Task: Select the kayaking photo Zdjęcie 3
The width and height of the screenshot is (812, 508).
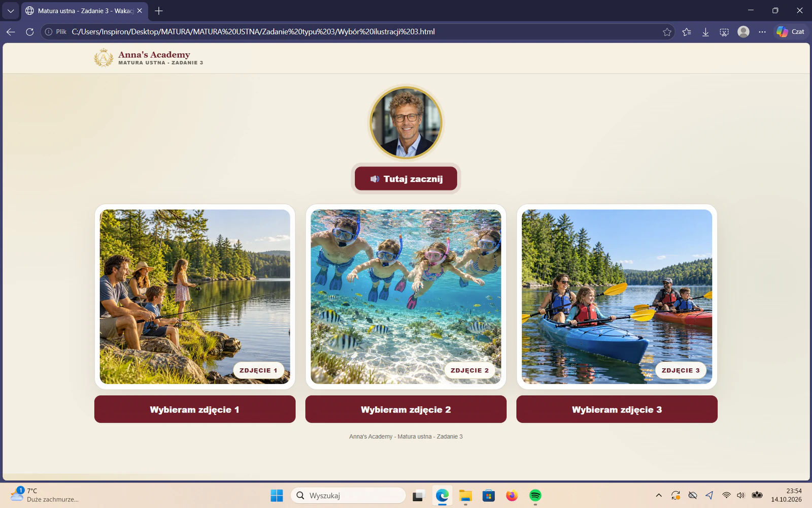Action: pos(617,297)
